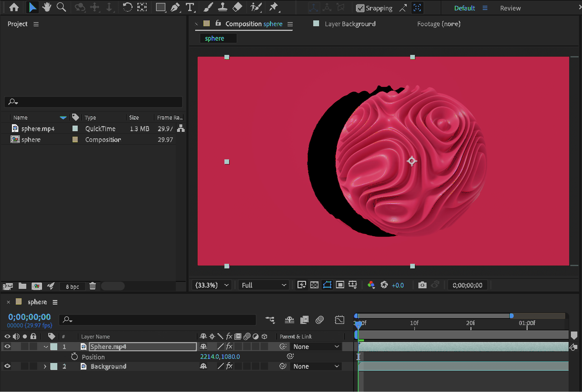Screen dimensions: 582x392
Task: Expand the Background layer properties
Action: (x=45, y=366)
